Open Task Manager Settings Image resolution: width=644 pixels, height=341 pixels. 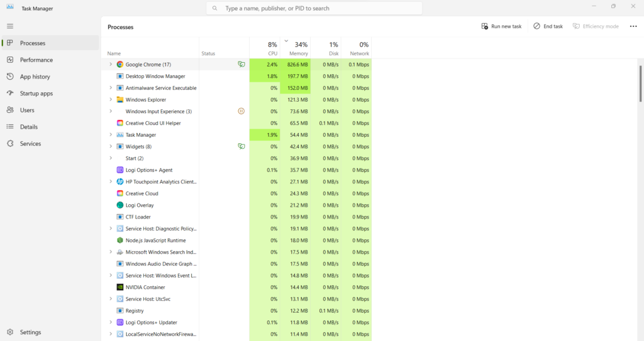50,332
